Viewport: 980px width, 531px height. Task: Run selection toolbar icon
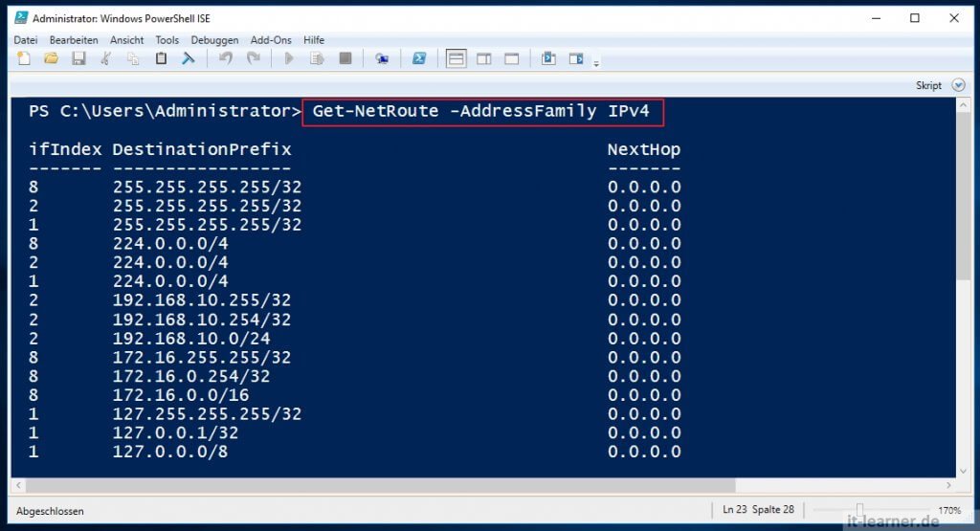[317, 58]
